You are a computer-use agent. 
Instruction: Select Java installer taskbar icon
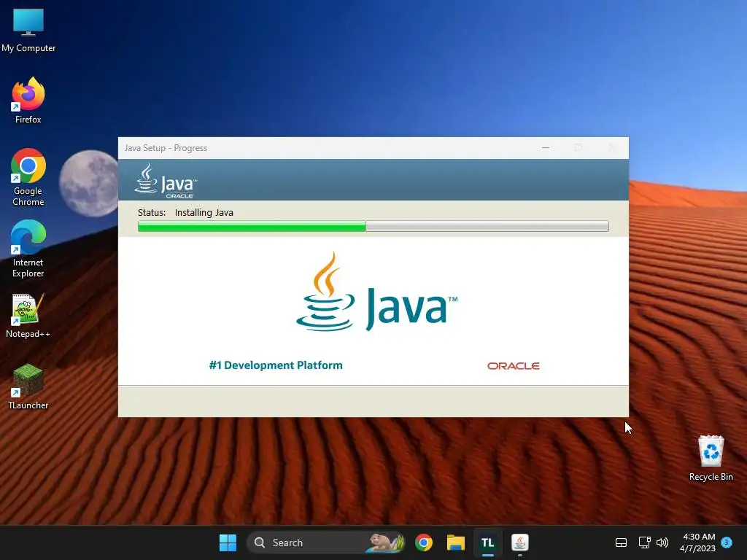coord(519,542)
